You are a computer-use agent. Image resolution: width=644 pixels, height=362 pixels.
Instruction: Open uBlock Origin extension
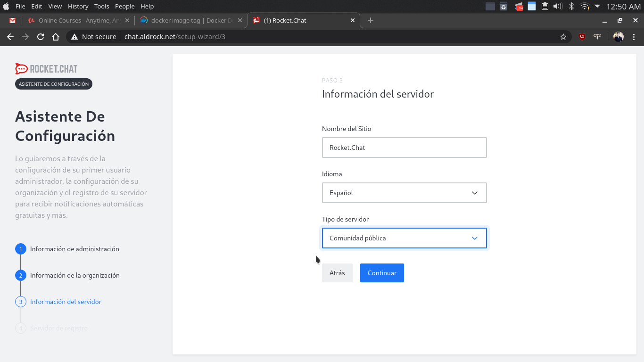point(582,37)
